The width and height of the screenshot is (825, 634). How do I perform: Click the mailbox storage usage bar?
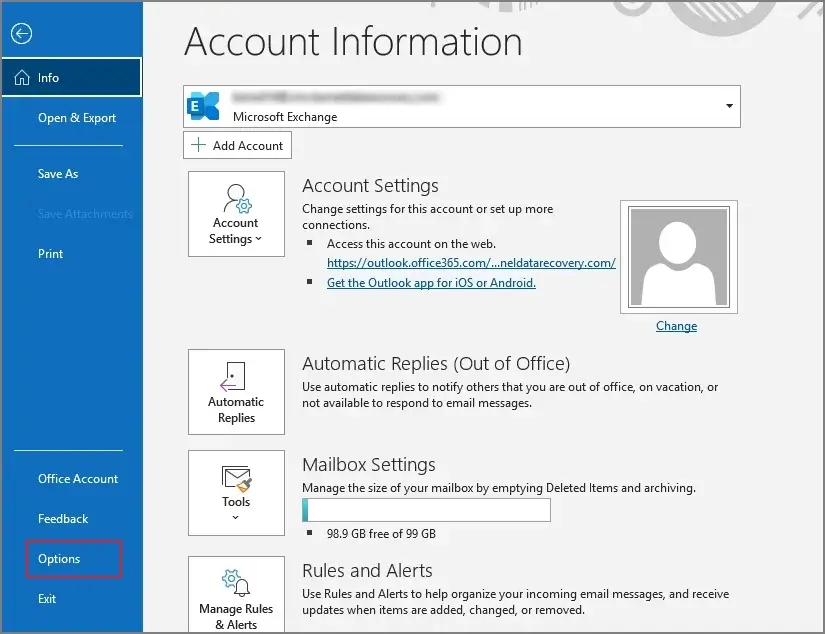point(427,511)
